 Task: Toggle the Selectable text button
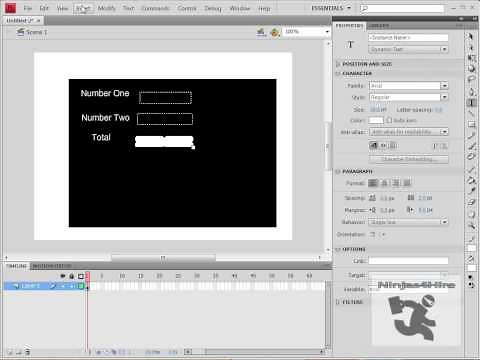pos(374,145)
